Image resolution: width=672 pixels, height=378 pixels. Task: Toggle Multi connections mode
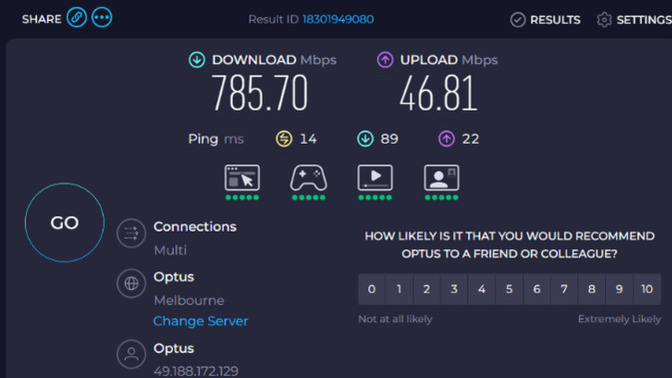[x=170, y=250]
